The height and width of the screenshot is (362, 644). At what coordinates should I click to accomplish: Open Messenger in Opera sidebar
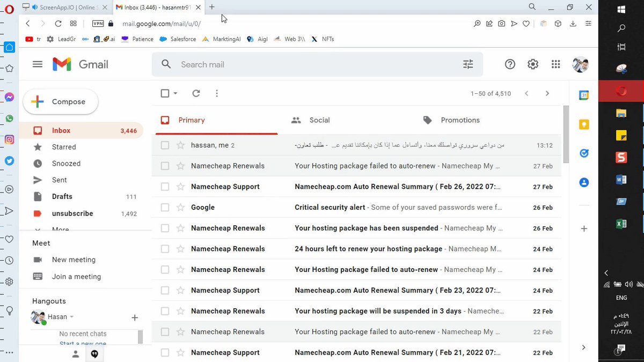coord(9,97)
